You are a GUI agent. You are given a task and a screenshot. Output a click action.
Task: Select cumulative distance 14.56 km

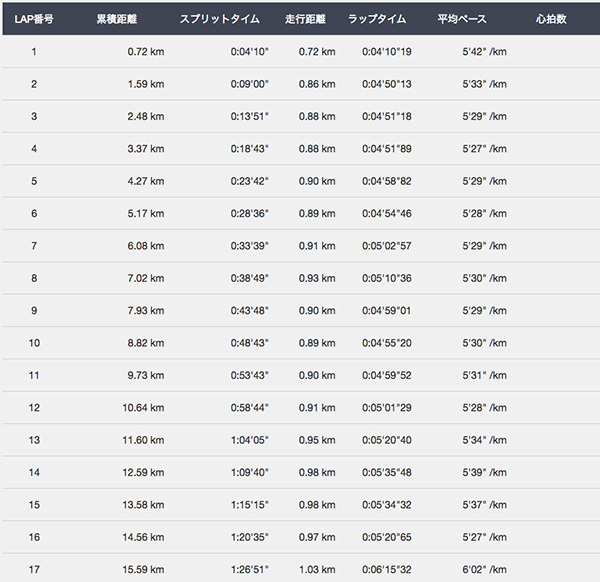coord(143,537)
